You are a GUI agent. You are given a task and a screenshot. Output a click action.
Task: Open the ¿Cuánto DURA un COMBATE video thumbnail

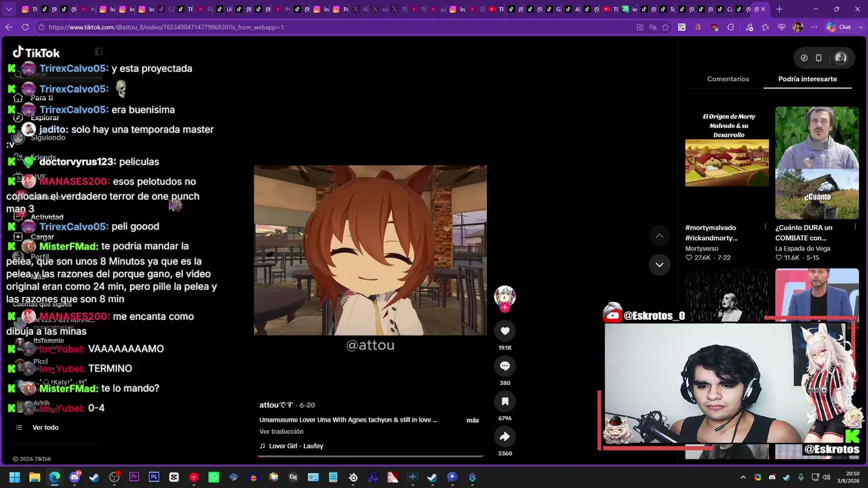[x=816, y=163]
